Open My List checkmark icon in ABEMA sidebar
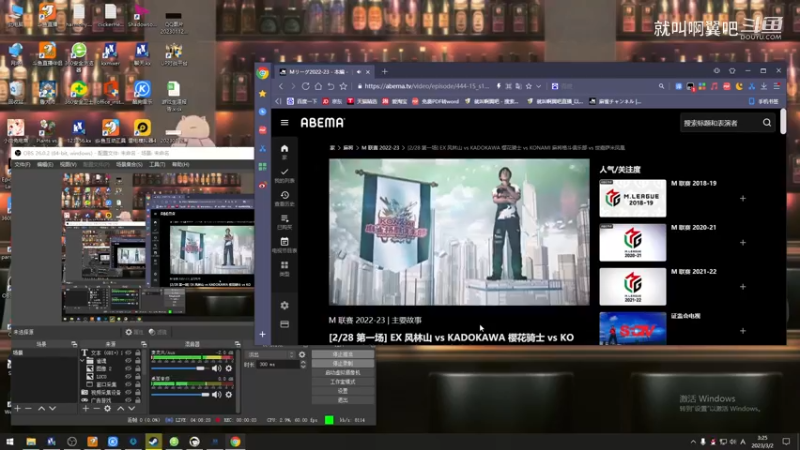Screen dimensions: 800x450 tap(284, 172)
